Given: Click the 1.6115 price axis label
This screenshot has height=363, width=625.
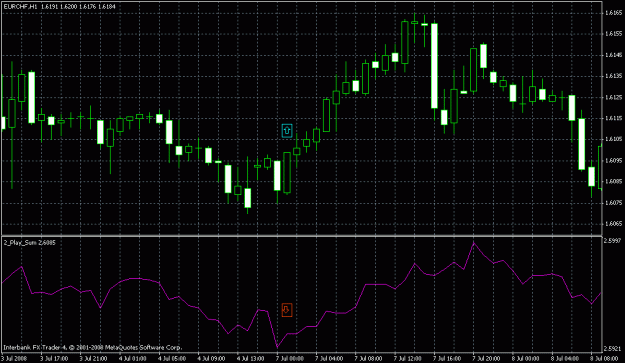Looking at the screenshot, I should coord(613,118).
